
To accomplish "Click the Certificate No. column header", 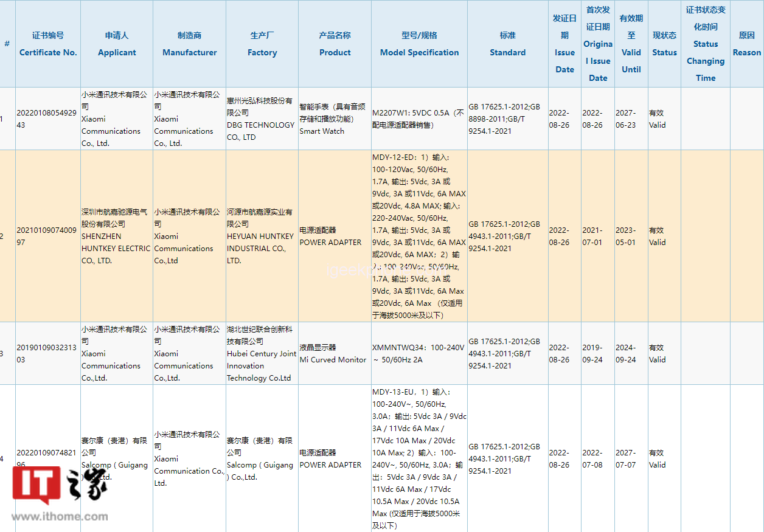I will click(48, 44).
